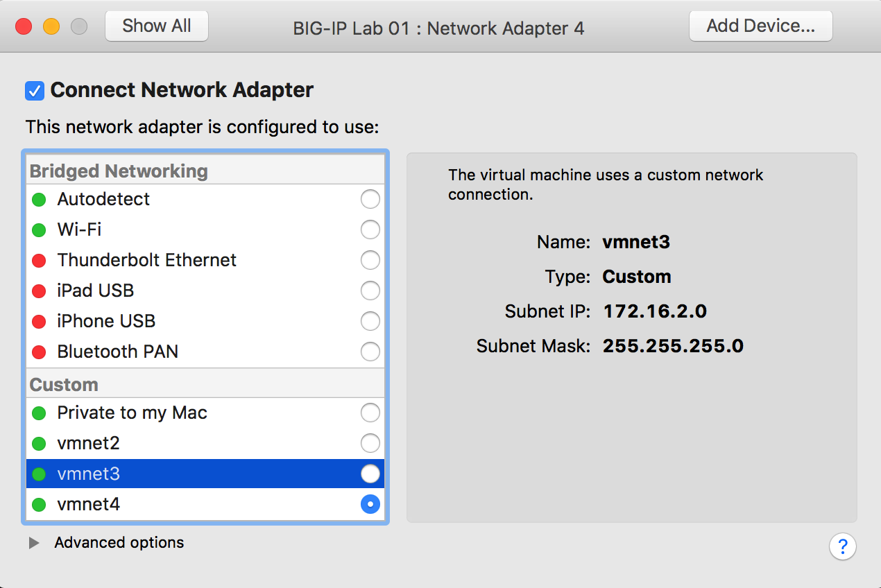Pick the Thunderbolt Ethernet radio button
The width and height of the screenshot is (881, 588).
370,261
